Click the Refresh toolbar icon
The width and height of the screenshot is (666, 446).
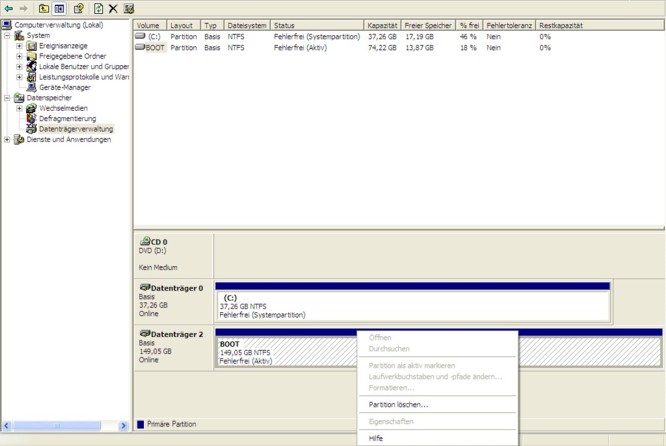(97, 8)
